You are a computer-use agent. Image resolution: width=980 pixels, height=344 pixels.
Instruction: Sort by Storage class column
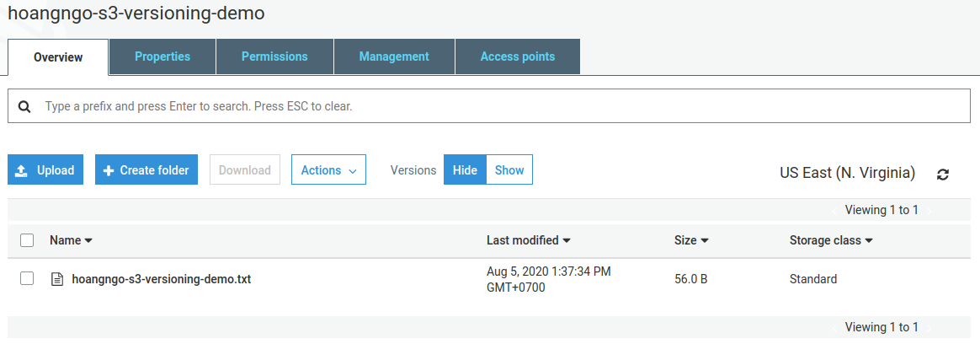coord(830,240)
